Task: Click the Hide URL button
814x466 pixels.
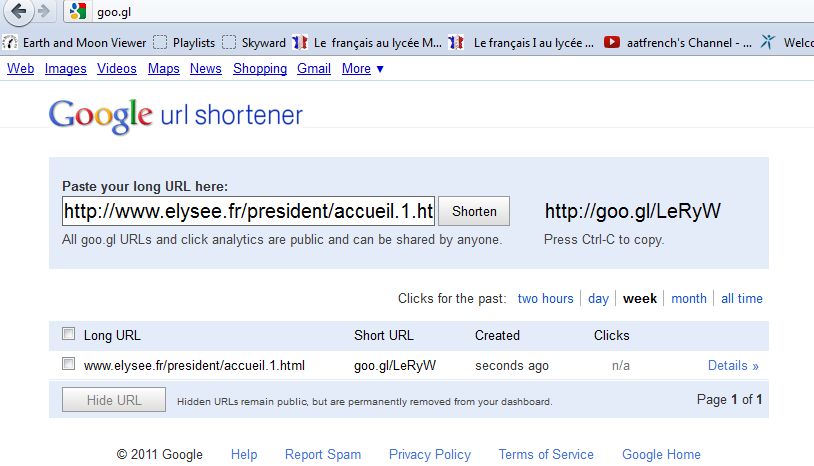Action: pyautogui.click(x=114, y=400)
